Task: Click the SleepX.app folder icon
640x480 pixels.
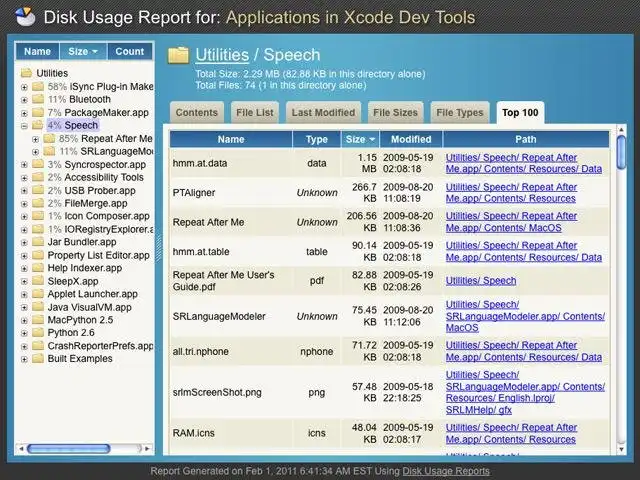Action: pos(38,281)
